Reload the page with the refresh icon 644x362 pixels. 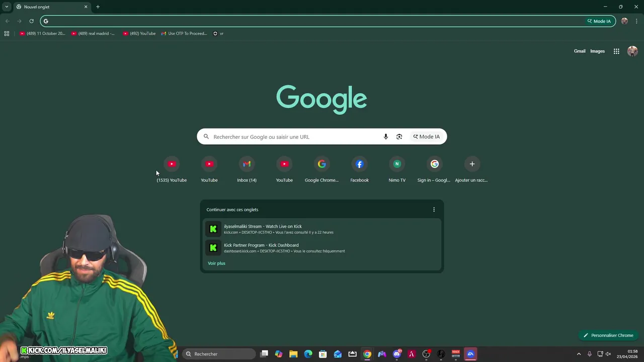(31, 21)
